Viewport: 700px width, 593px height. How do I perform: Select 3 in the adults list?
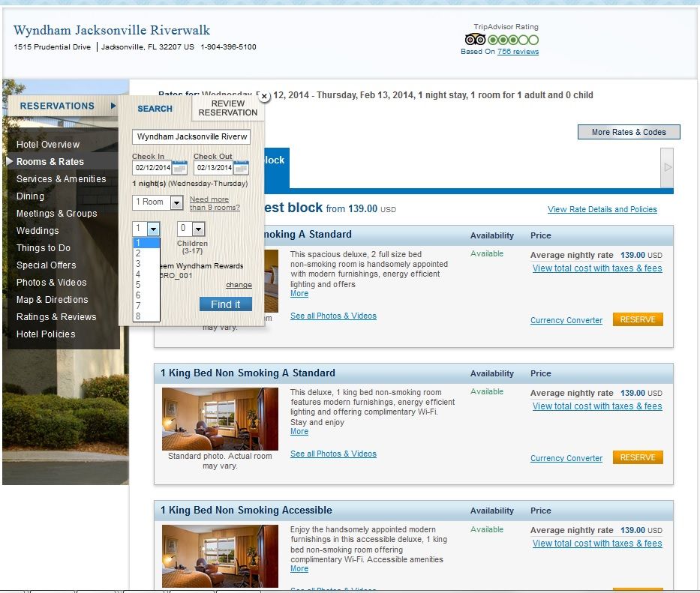click(146, 264)
